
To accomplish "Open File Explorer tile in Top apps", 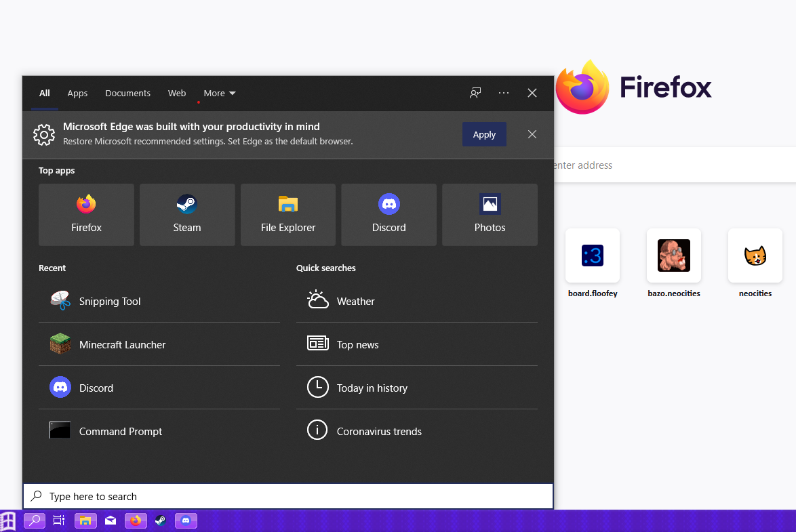I will (x=288, y=215).
